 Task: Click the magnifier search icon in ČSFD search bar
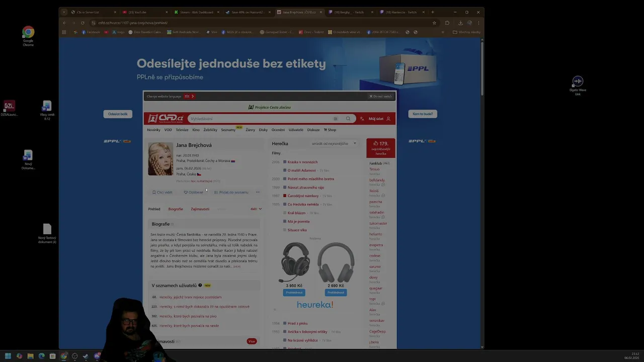click(348, 119)
